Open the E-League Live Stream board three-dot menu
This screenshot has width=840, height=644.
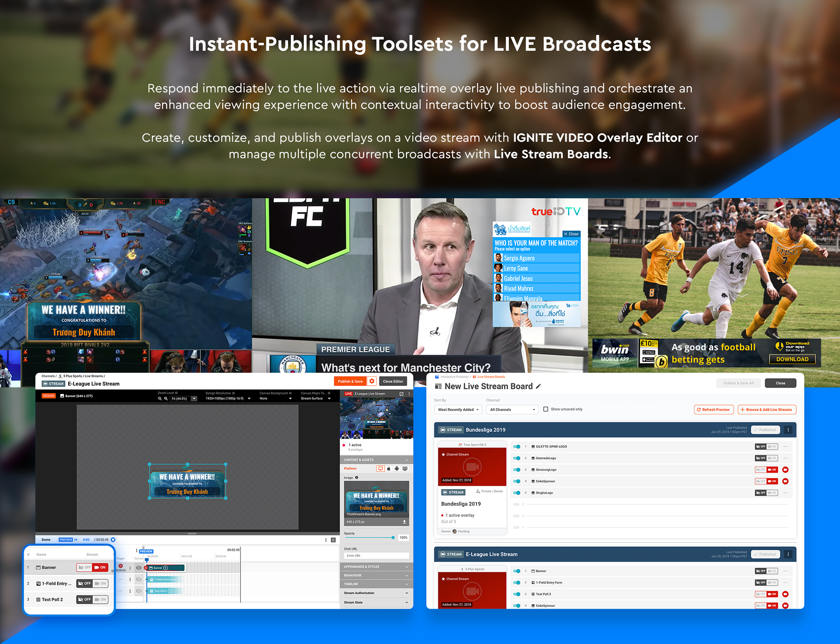pyautogui.click(x=788, y=554)
